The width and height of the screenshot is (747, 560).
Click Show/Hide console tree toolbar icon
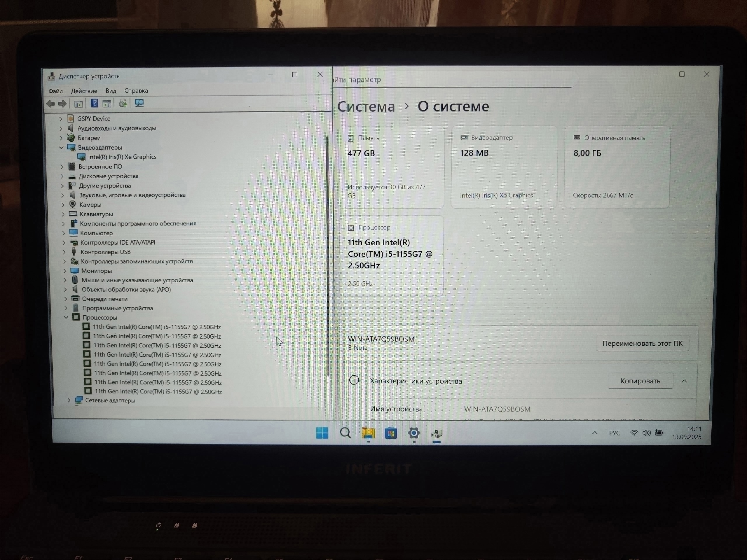click(78, 104)
